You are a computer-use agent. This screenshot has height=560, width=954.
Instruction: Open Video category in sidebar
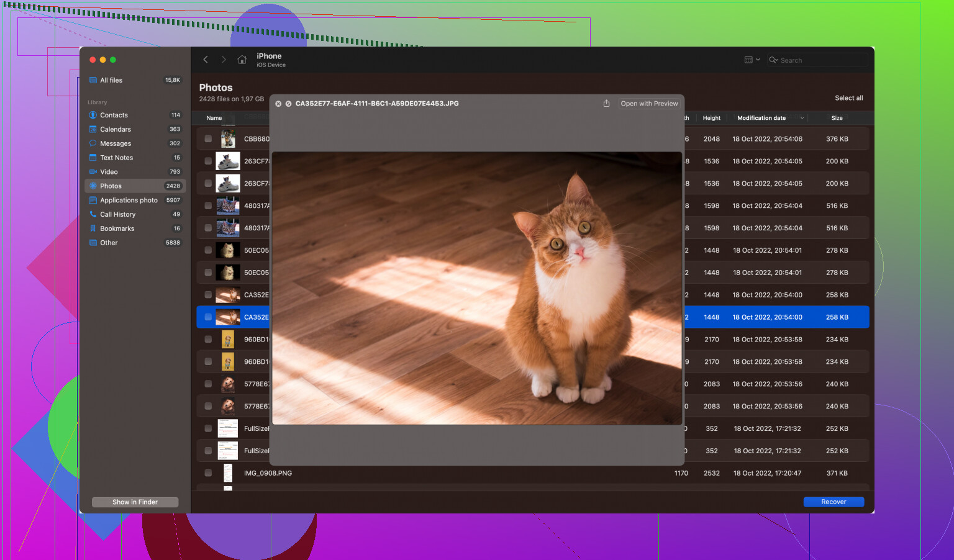click(109, 172)
